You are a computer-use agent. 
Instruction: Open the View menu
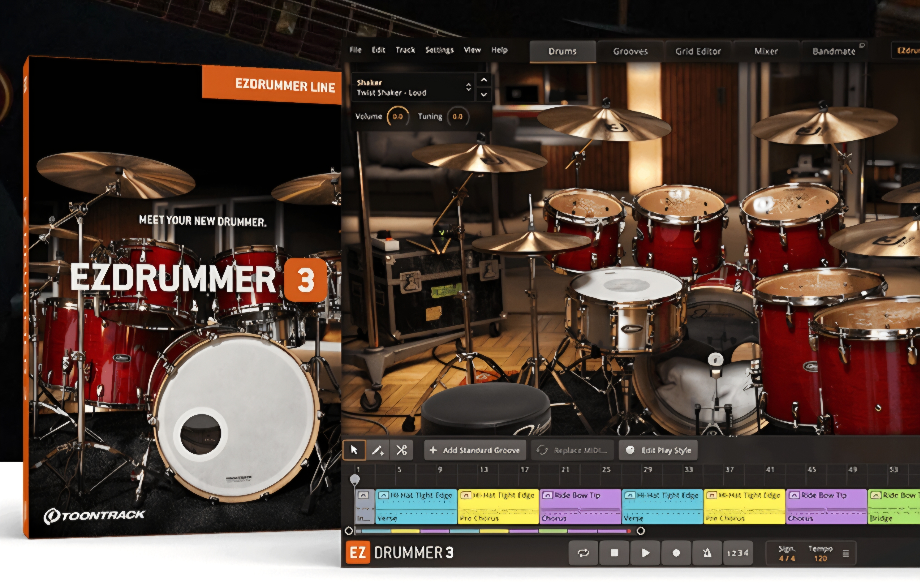(472, 50)
